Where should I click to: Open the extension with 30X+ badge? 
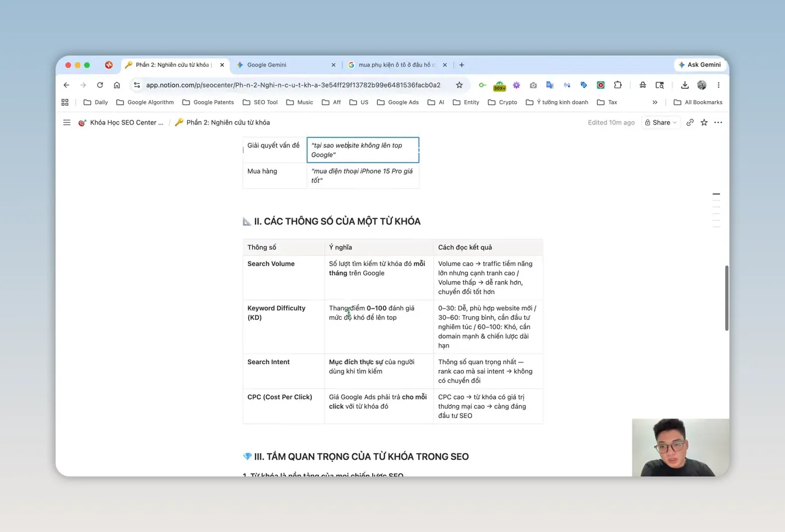coord(499,86)
